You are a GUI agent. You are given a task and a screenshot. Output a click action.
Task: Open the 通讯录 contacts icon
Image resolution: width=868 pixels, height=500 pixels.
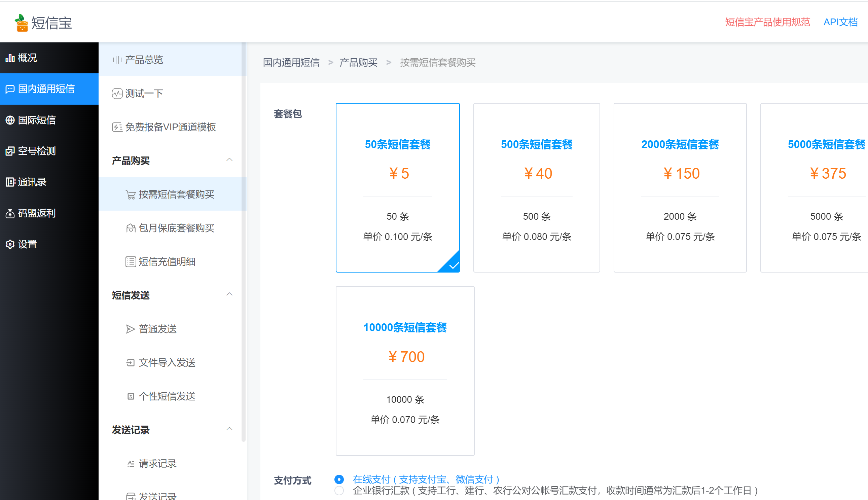(10, 182)
